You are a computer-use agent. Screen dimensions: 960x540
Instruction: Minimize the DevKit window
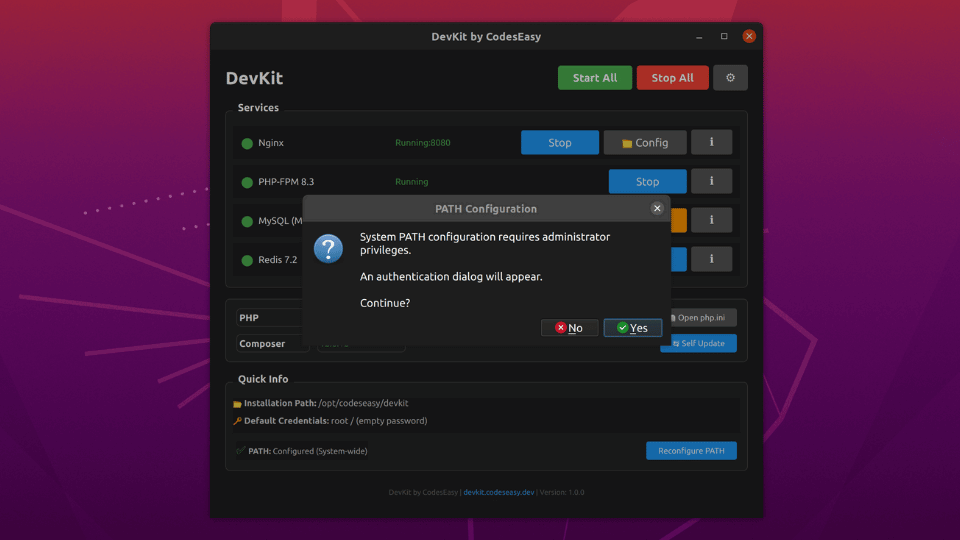(x=699, y=37)
